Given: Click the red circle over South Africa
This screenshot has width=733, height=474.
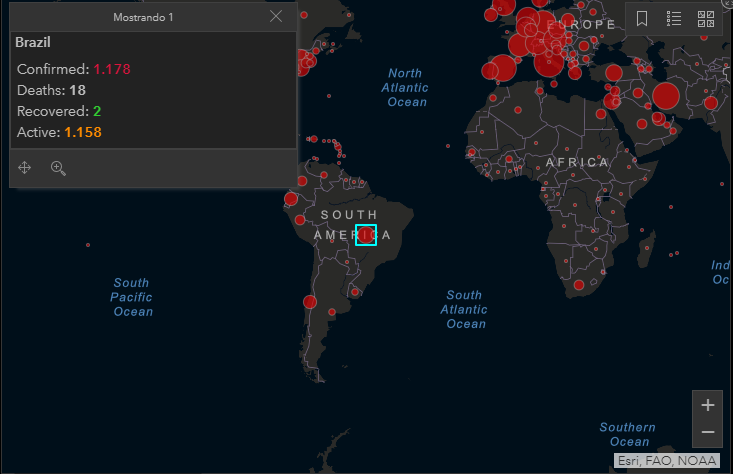Looking at the screenshot, I should [579, 285].
